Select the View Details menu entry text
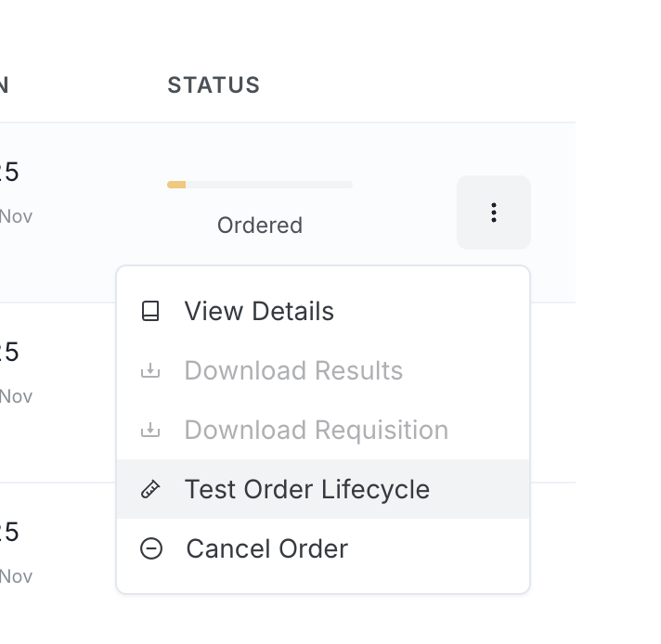This screenshot has width=661, height=644. (259, 312)
